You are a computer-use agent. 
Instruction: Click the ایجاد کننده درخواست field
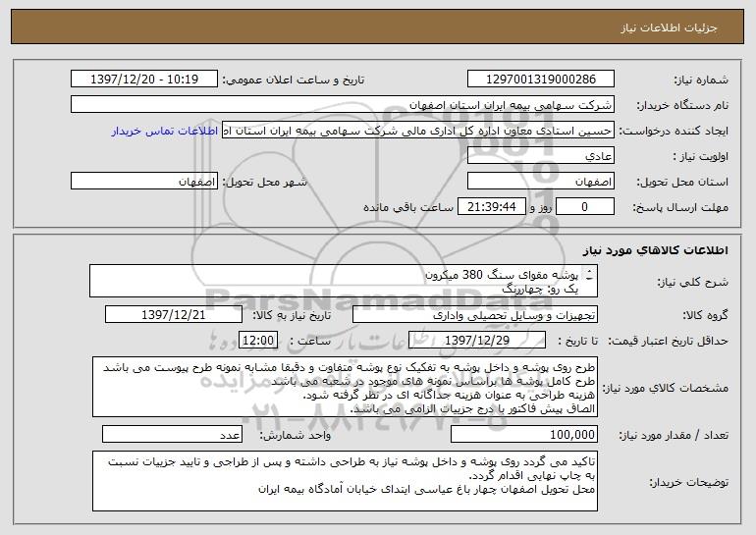pos(418,131)
